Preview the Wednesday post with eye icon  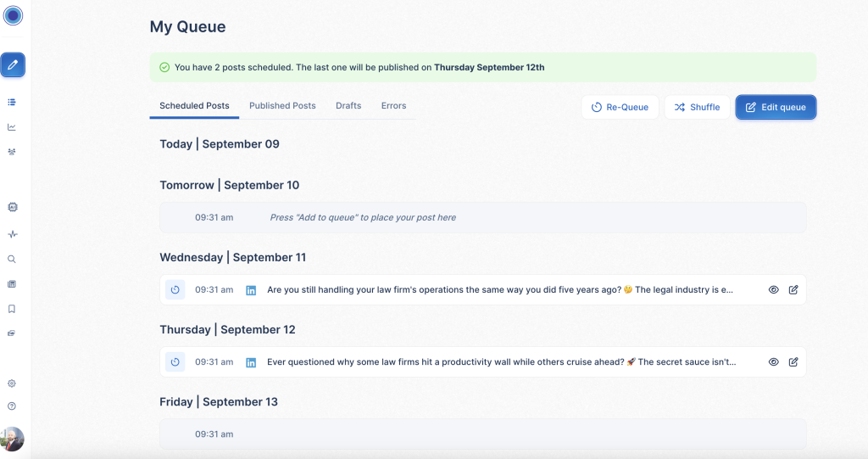point(773,290)
